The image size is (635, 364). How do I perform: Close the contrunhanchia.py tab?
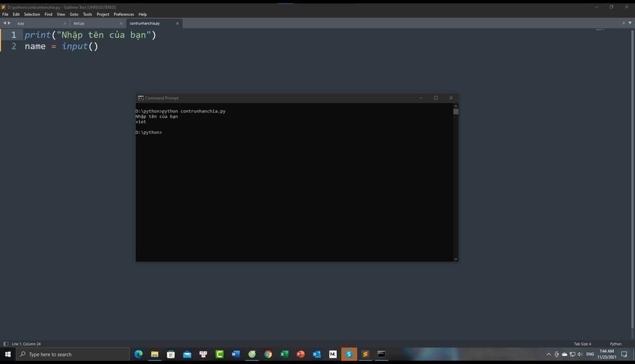click(177, 24)
